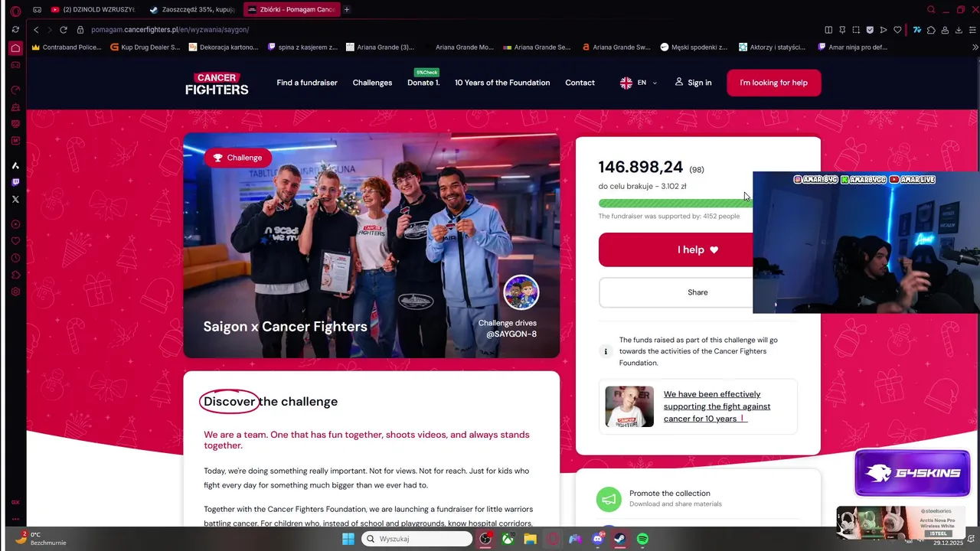Click the Share button
This screenshot has height=551, width=980.
click(675, 292)
